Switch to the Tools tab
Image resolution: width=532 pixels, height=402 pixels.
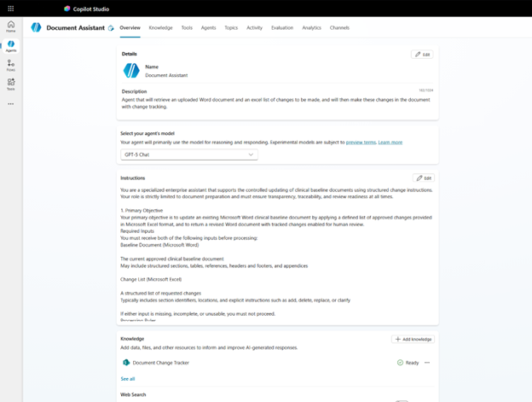[x=187, y=28]
